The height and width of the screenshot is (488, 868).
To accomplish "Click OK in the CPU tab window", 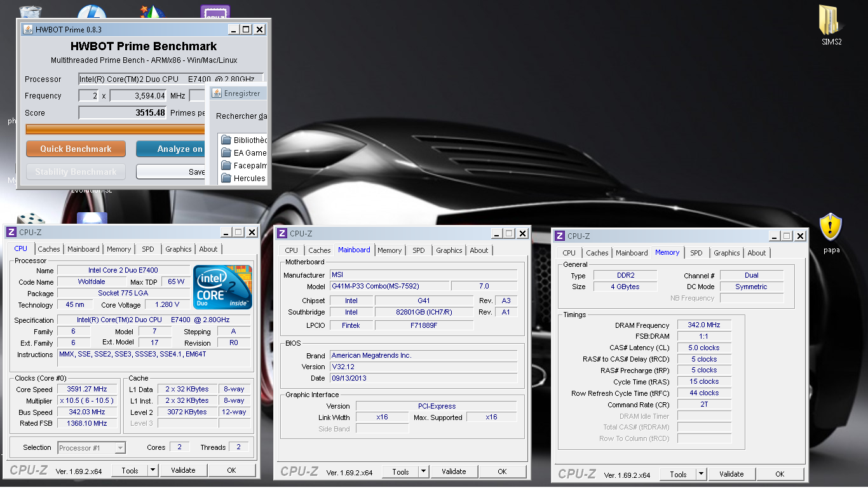I will tap(231, 470).
